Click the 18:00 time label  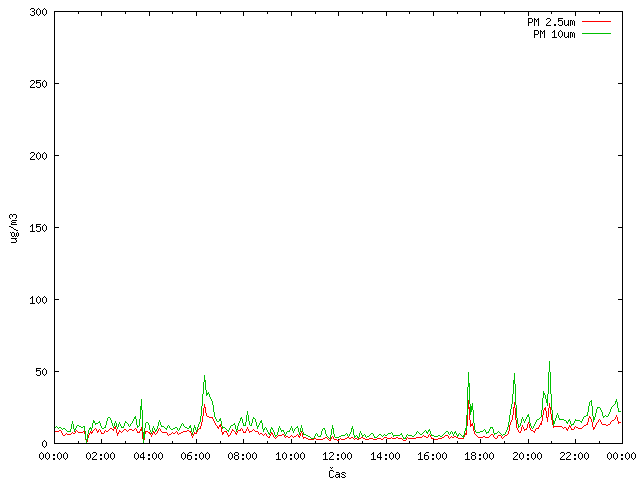(480, 456)
